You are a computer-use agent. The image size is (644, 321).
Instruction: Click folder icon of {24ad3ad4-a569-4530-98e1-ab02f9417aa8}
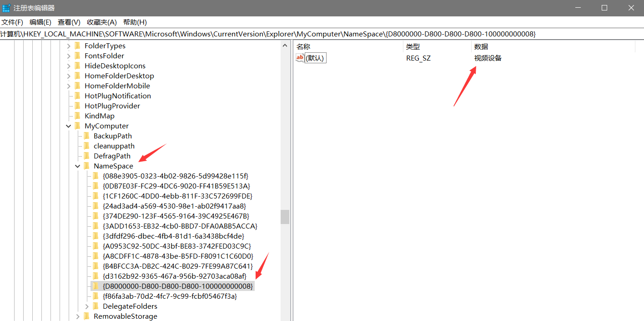click(x=96, y=206)
